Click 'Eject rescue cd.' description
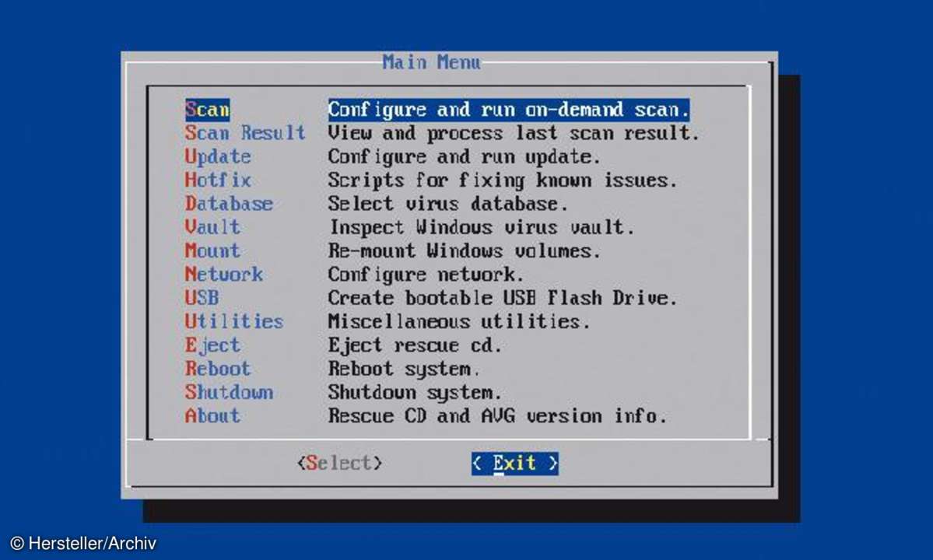This screenshot has height=560, width=933. (416, 345)
